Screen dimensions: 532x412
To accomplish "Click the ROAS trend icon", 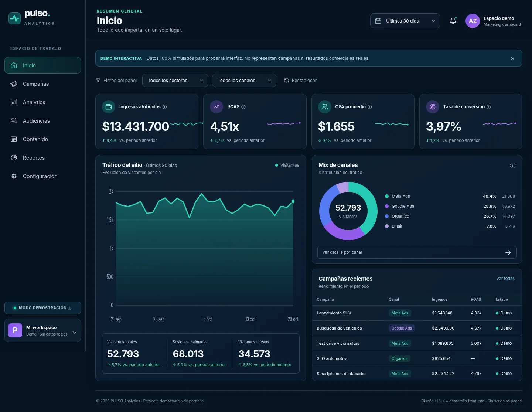I will pyautogui.click(x=216, y=107).
